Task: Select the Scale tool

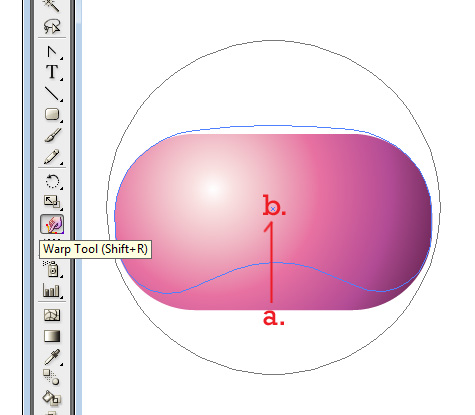Action: click(52, 202)
